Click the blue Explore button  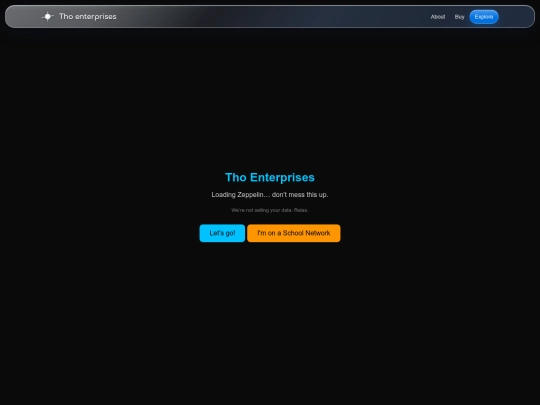pos(484,17)
